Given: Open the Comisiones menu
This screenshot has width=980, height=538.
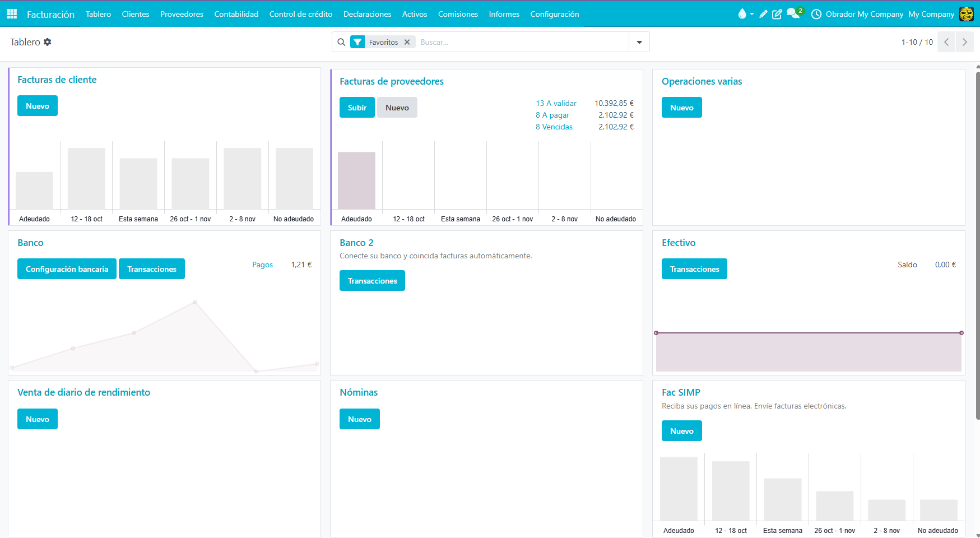Looking at the screenshot, I should click(458, 14).
